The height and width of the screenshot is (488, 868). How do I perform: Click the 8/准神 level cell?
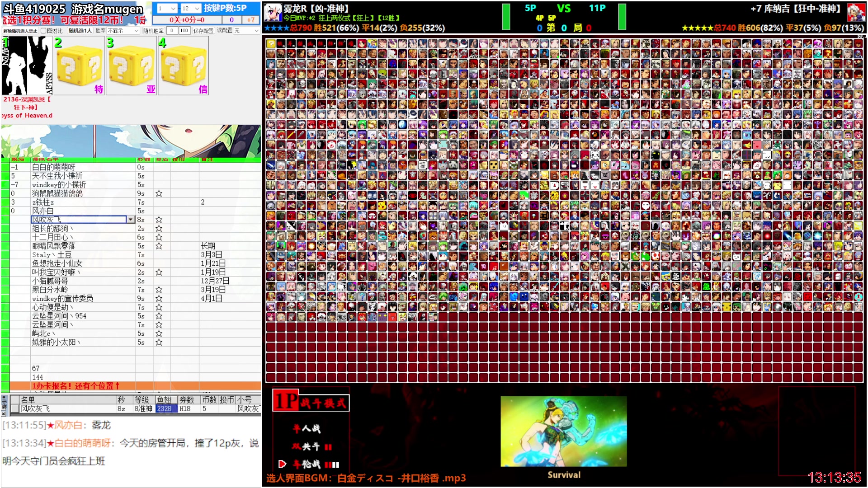click(144, 409)
